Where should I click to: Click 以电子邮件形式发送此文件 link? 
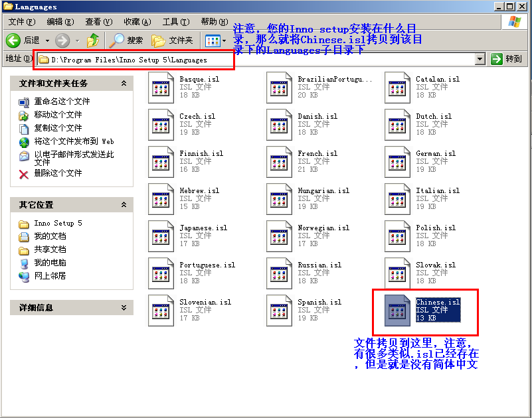[74, 158]
